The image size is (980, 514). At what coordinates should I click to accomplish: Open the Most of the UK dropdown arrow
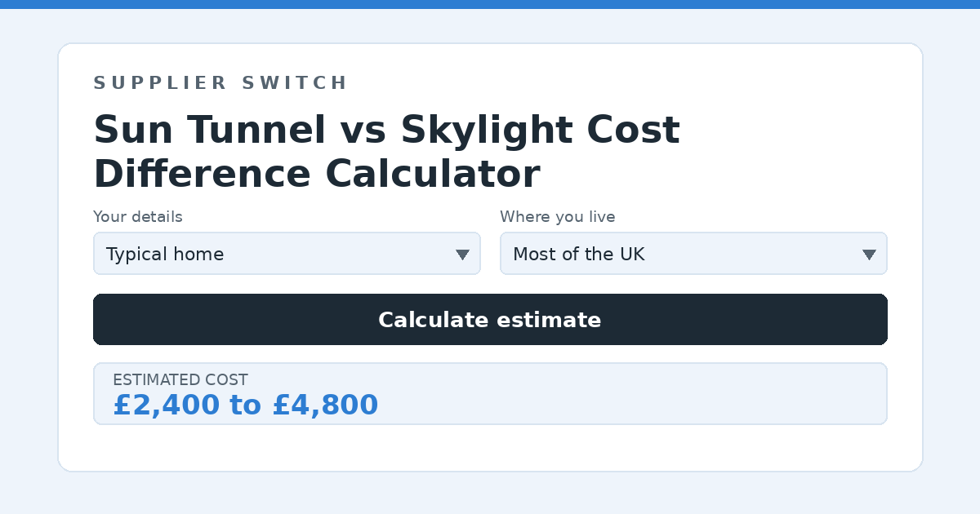[869, 255]
